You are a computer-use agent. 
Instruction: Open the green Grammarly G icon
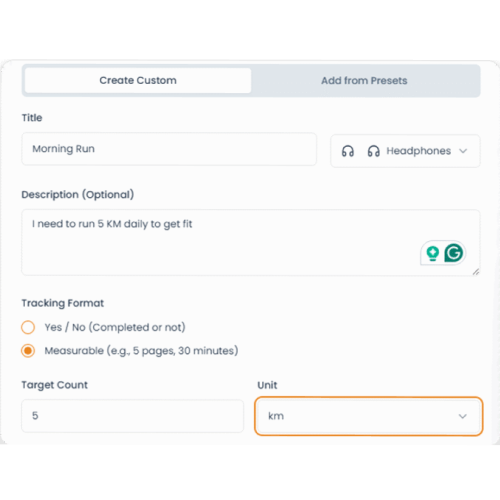click(x=454, y=253)
